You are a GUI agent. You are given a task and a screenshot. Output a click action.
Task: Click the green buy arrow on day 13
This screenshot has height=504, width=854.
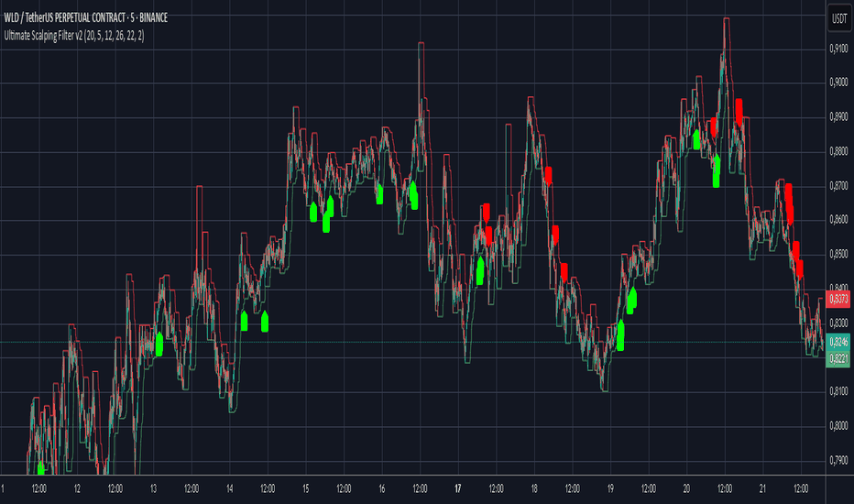tap(159, 345)
